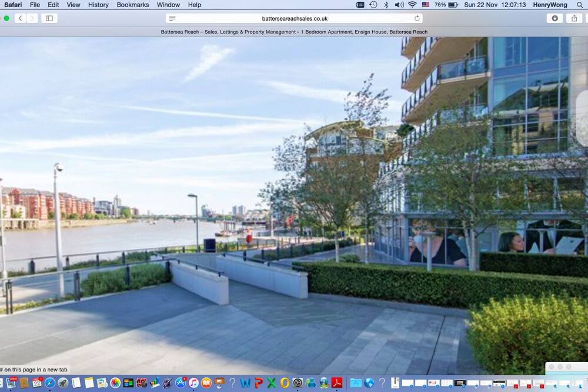Viewport: 588px width, 392px height.
Task: Show the Safari sidebar
Action: [x=49, y=18]
